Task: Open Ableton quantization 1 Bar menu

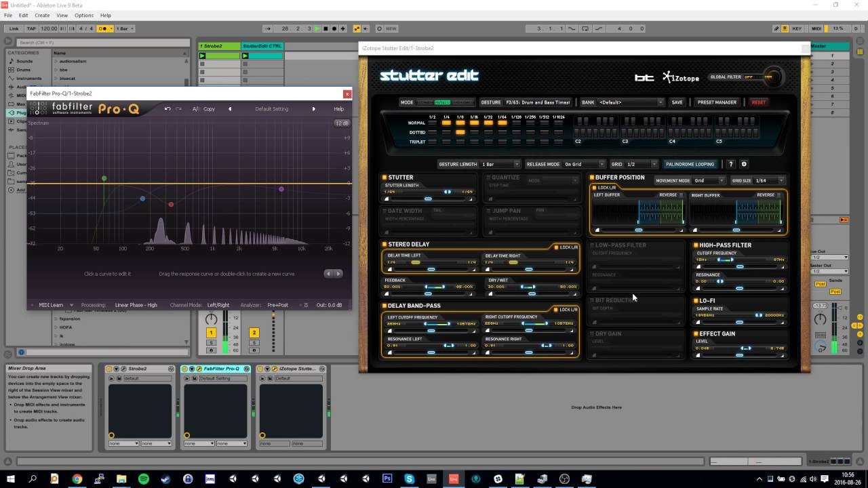Action: tap(125, 28)
